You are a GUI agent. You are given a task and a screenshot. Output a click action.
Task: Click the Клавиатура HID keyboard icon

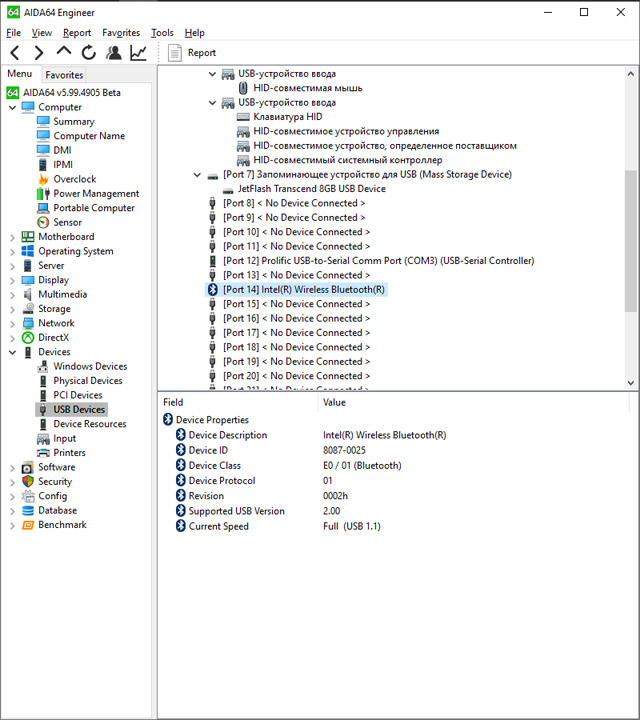click(243, 117)
